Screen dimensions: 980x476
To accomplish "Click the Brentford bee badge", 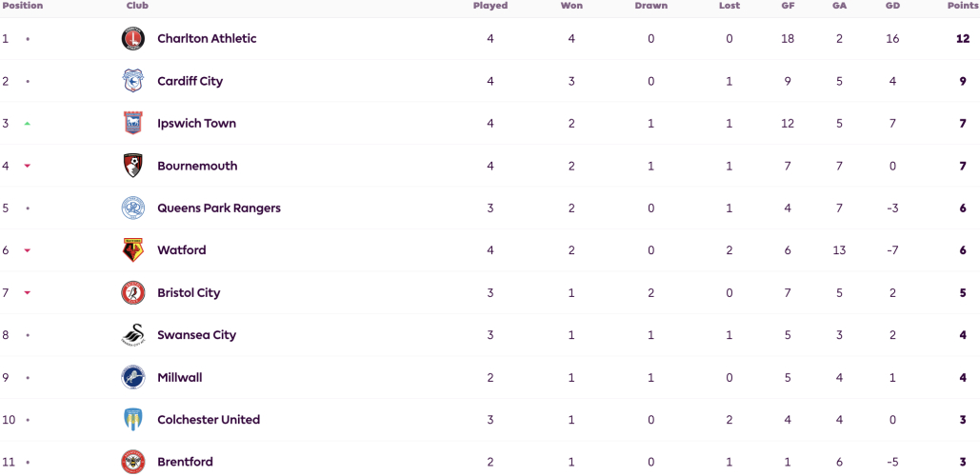I will [133, 463].
